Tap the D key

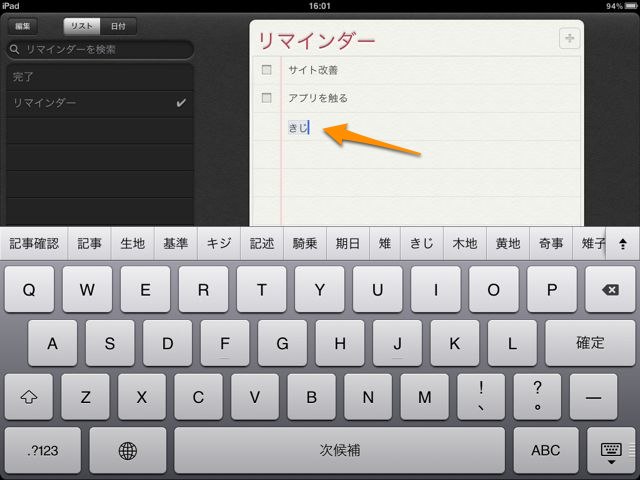167,343
